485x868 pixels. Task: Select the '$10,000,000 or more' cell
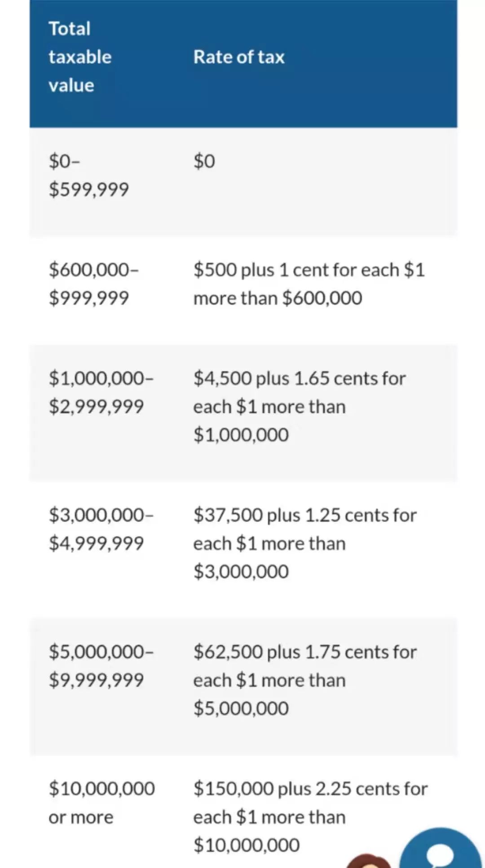click(x=101, y=802)
